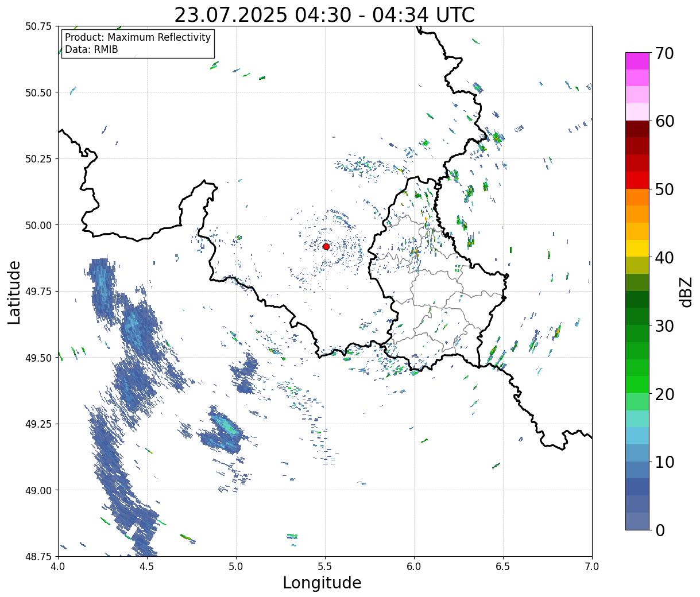Click the red radar location marker

[x=326, y=246]
